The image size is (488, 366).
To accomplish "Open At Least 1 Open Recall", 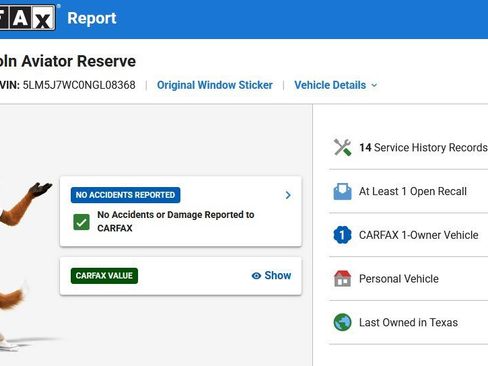I will pos(413,191).
